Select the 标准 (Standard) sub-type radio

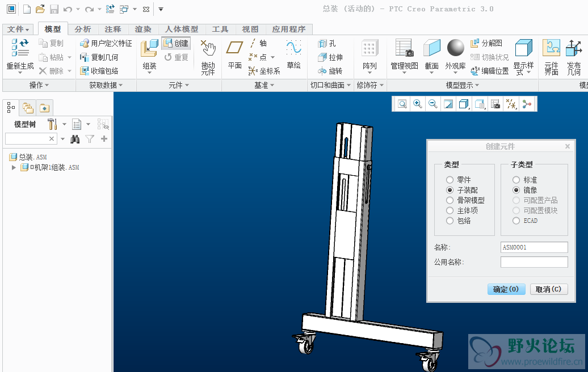pos(516,180)
